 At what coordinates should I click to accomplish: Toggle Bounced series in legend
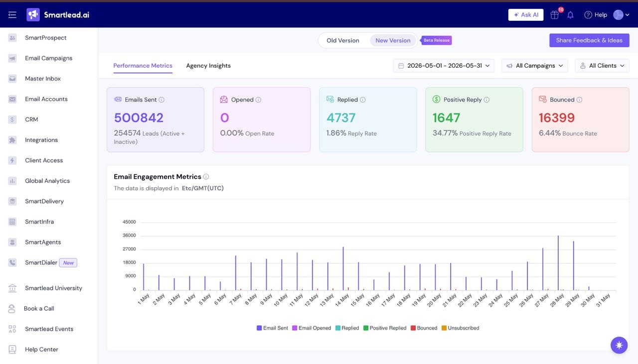click(x=424, y=328)
